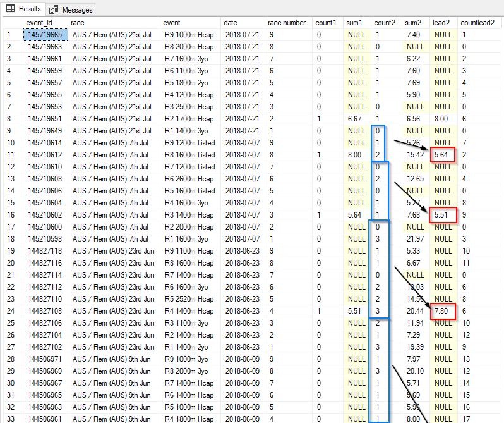504x423 pixels.
Task: Select cell with event_id 145719665
Action: coord(45,35)
